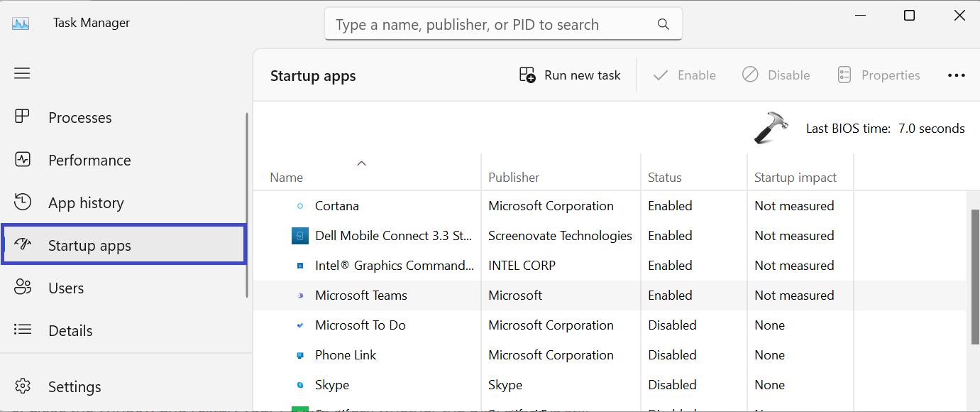Open the Details list icon
The height and width of the screenshot is (412, 980).
22,330
